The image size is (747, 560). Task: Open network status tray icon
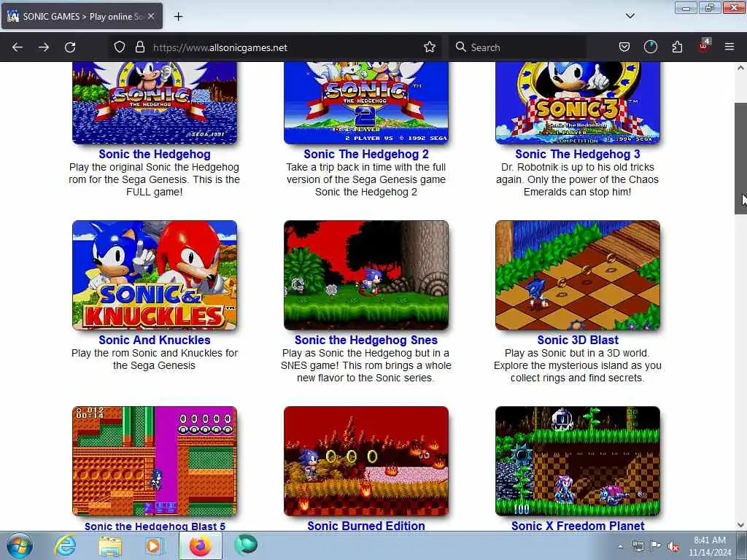[638, 546]
